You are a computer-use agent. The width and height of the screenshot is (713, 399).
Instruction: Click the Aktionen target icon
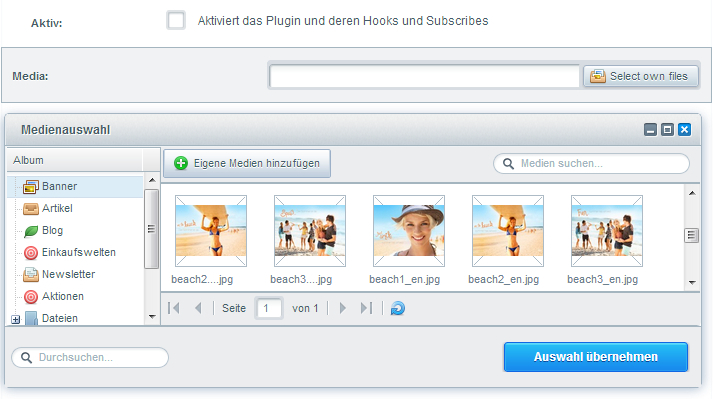(31, 297)
